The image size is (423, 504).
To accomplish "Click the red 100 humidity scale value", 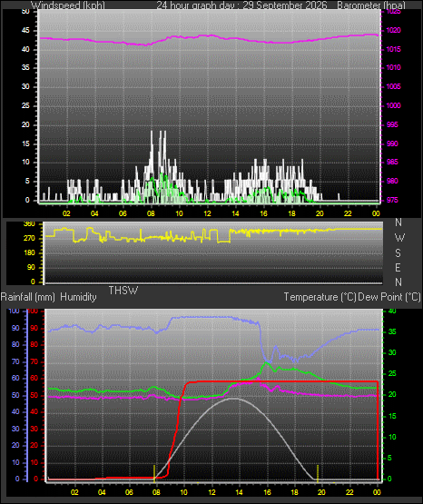I will click(33, 311).
